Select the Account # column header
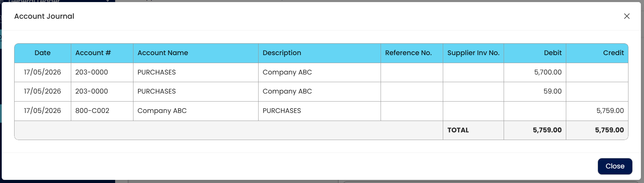 pos(93,53)
